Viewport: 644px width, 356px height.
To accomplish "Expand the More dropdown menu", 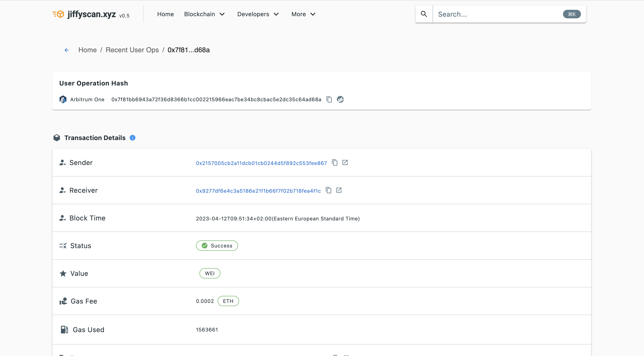I will point(303,14).
